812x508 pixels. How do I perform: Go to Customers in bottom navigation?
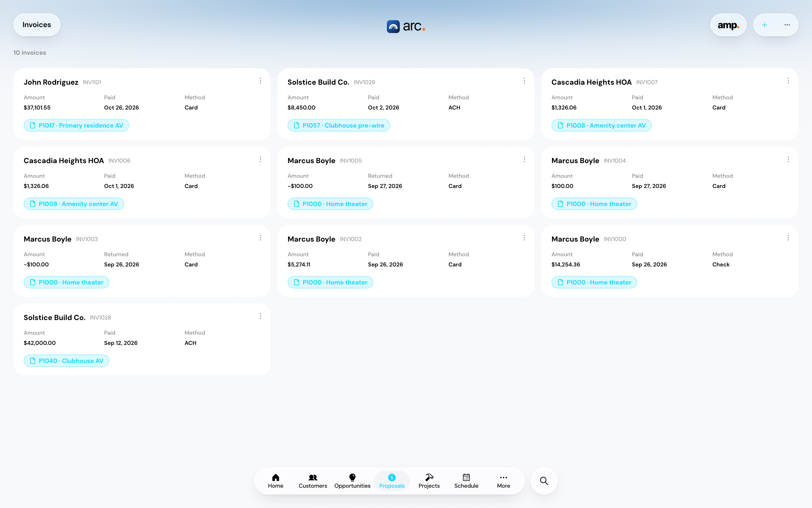(313, 481)
